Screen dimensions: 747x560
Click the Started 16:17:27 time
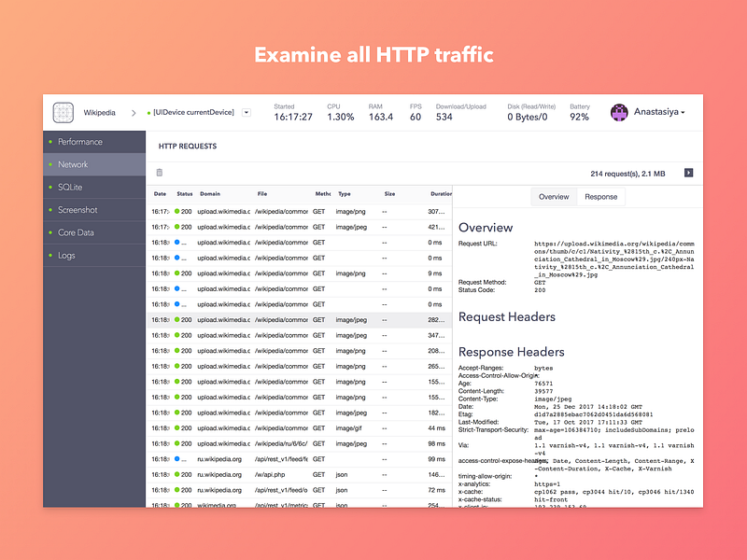click(x=293, y=118)
